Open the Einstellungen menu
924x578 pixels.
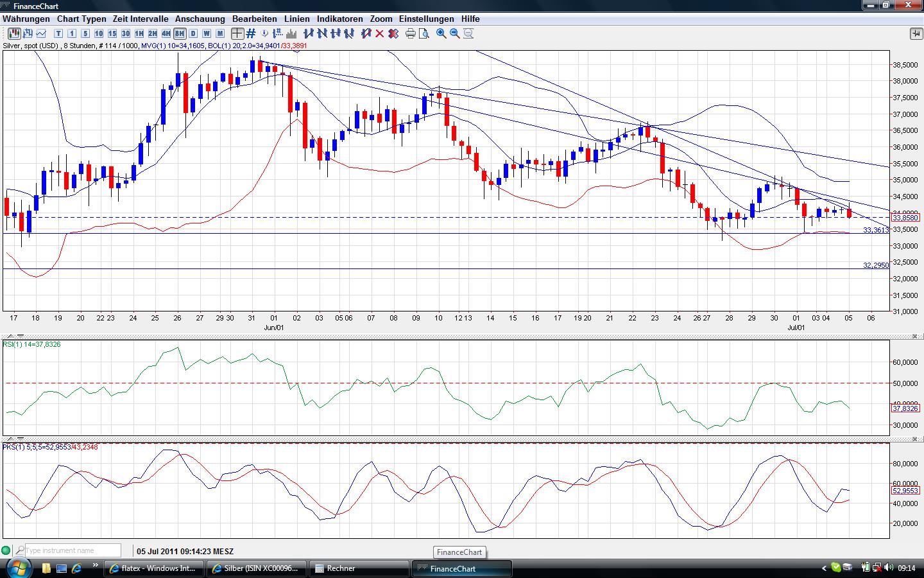click(427, 19)
